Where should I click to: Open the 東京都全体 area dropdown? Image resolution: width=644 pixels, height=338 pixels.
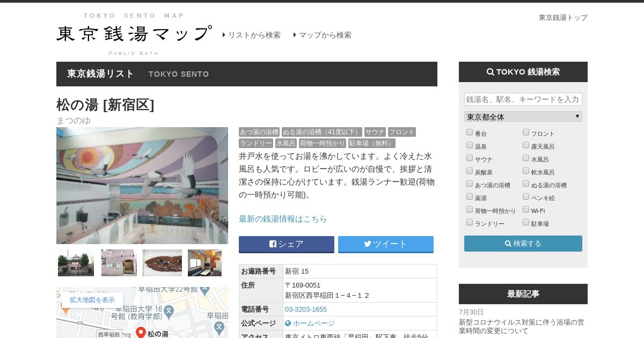coord(523,116)
